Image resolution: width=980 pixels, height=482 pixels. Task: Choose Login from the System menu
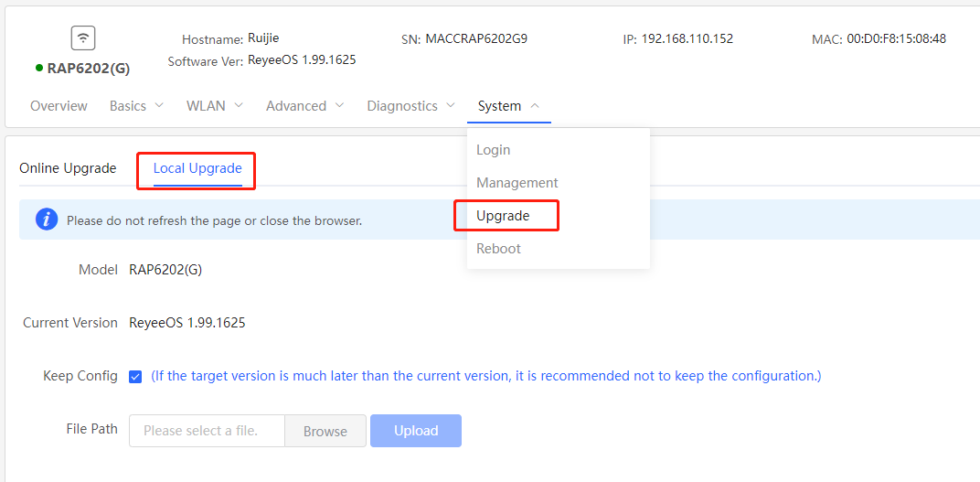point(493,150)
